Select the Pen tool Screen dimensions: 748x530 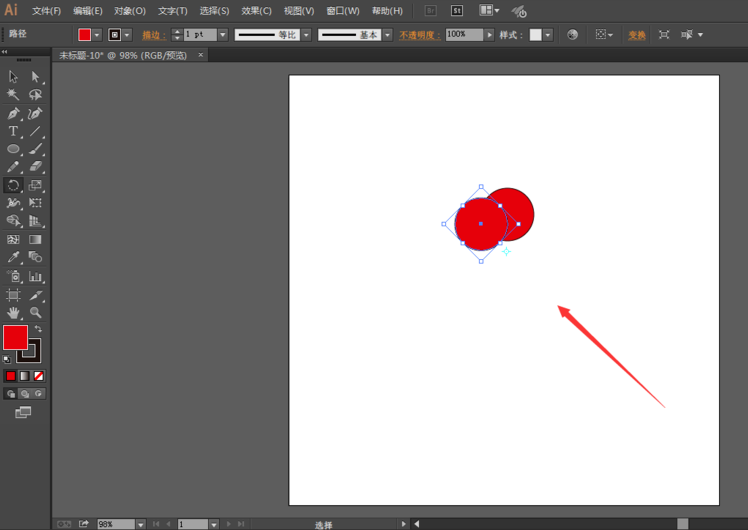pos(13,113)
